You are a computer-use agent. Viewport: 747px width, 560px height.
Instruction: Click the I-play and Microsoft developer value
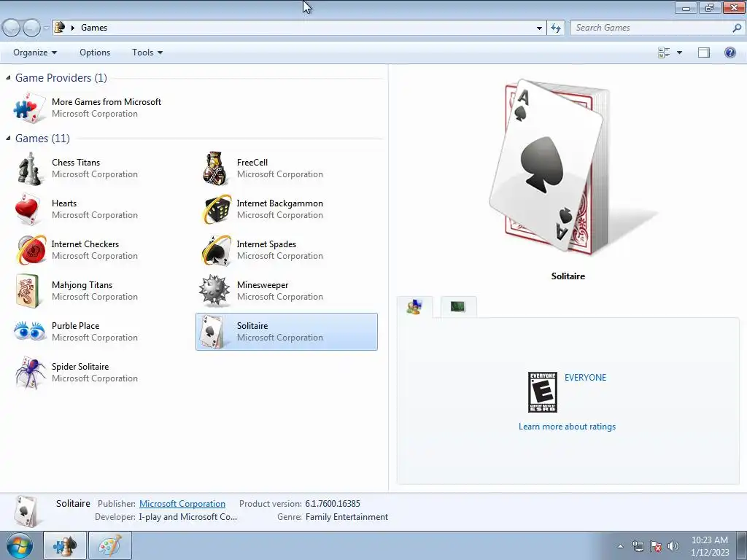187,517
